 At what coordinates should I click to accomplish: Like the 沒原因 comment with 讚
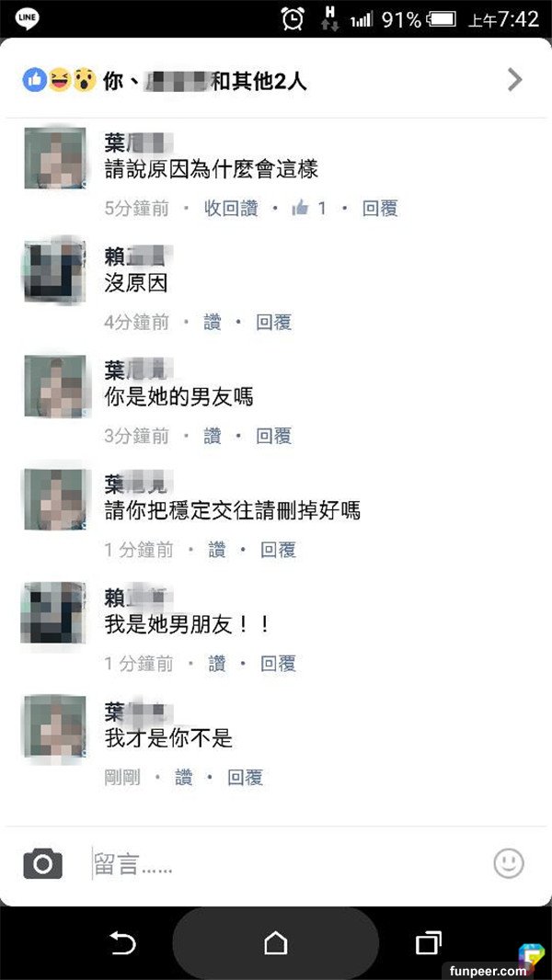coord(213,323)
